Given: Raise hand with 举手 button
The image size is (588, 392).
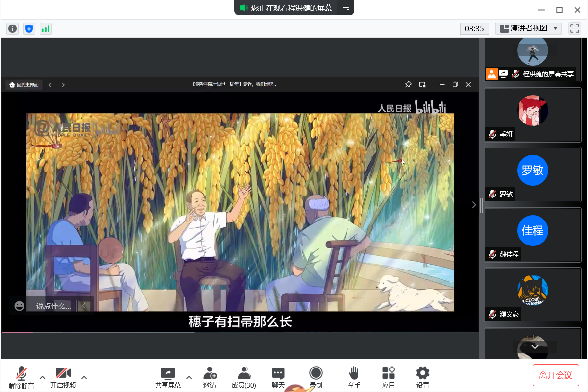Looking at the screenshot, I should (x=354, y=377).
